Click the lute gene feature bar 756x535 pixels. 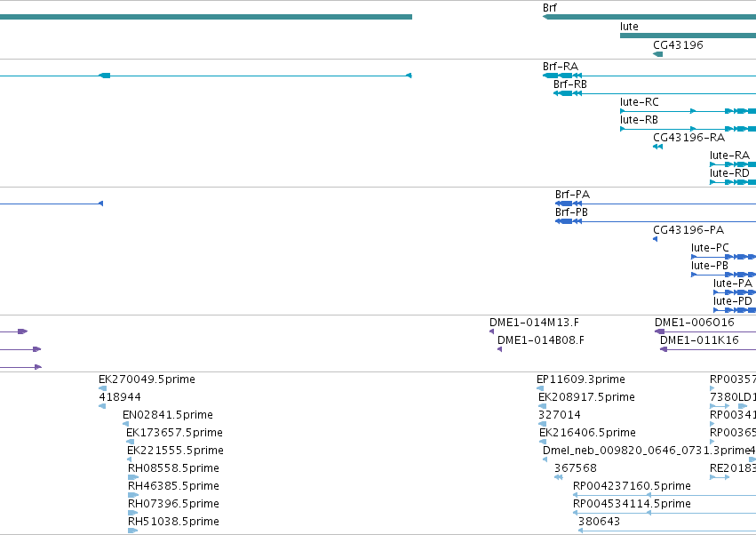pos(688,36)
